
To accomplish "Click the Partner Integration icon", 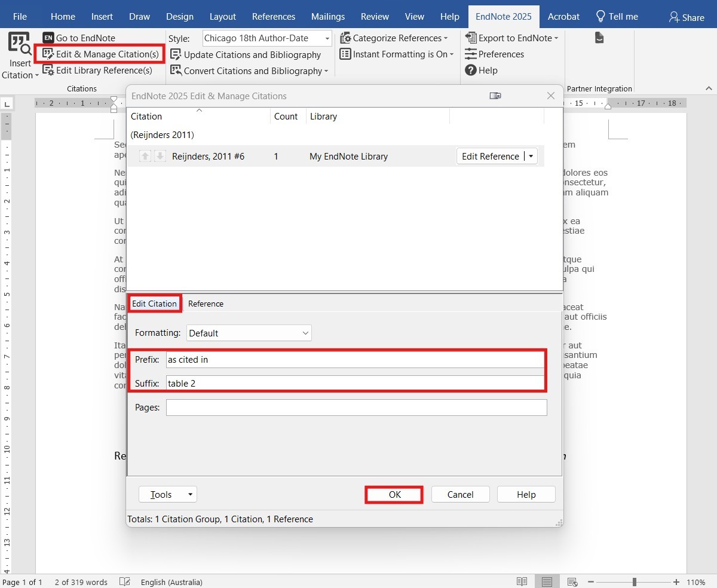I will pos(599,38).
